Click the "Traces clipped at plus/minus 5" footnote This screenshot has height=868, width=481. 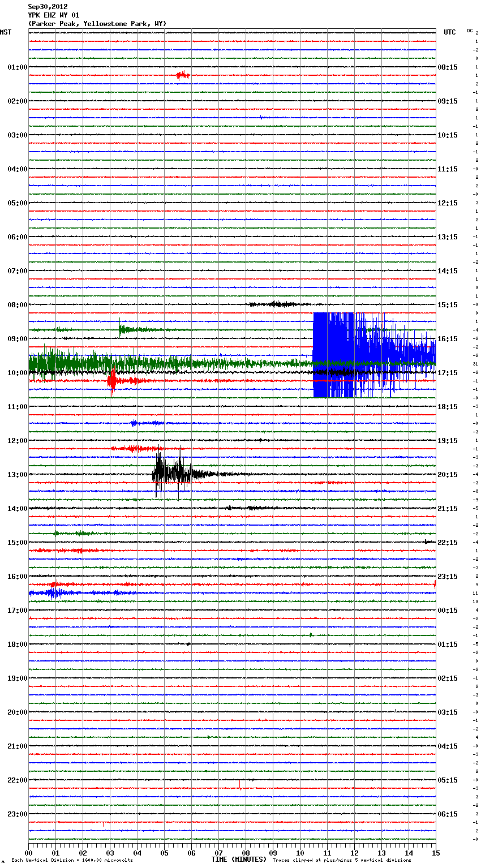[342, 861]
